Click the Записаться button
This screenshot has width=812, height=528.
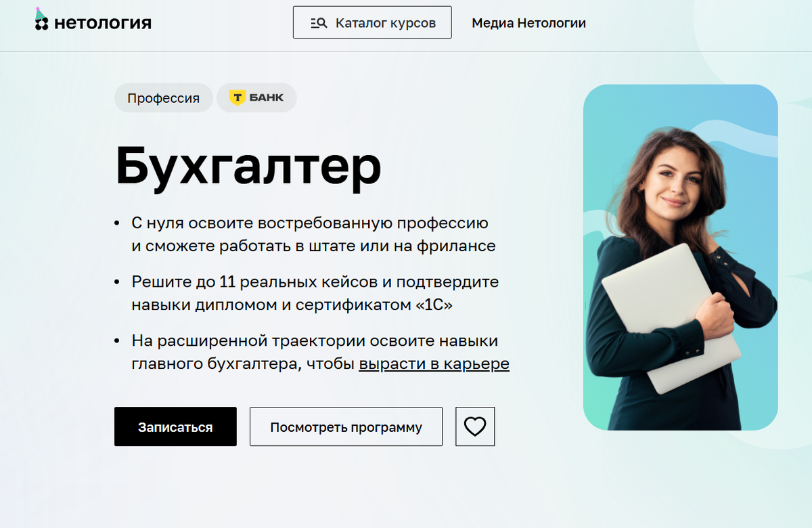(x=175, y=426)
